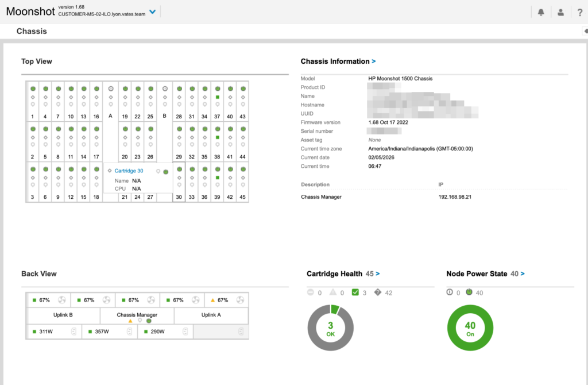Toggle the UID light on cartridge 45
Viewport: 588px width, 385px height.
pyautogui.click(x=243, y=185)
